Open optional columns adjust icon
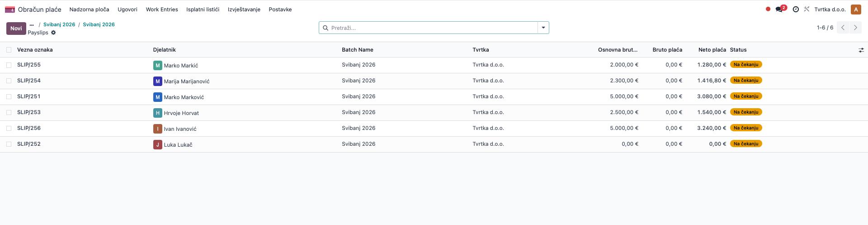 click(861, 50)
